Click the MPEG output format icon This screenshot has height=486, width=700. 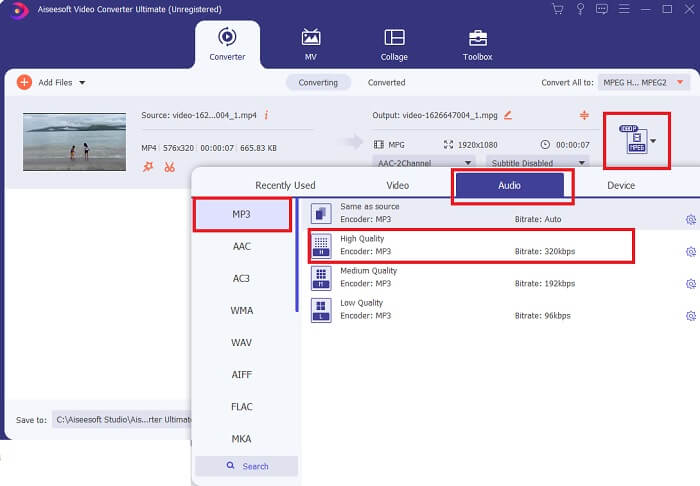point(633,140)
